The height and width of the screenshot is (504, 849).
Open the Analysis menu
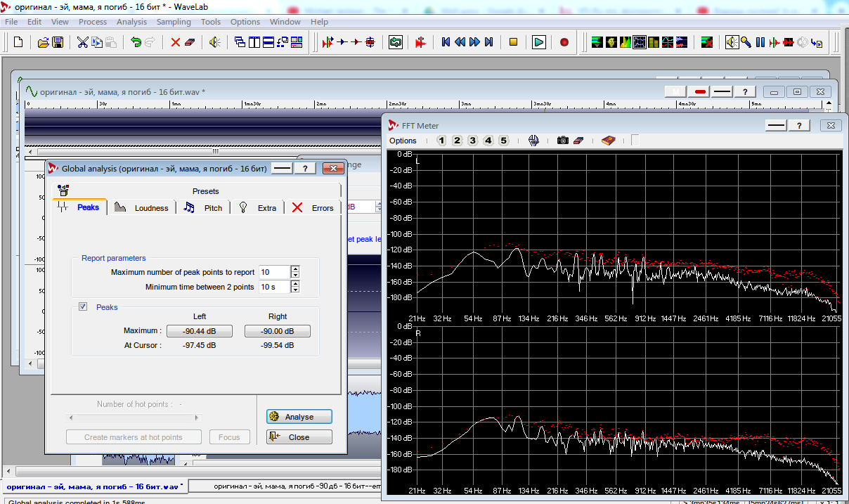pyautogui.click(x=131, y=22)
